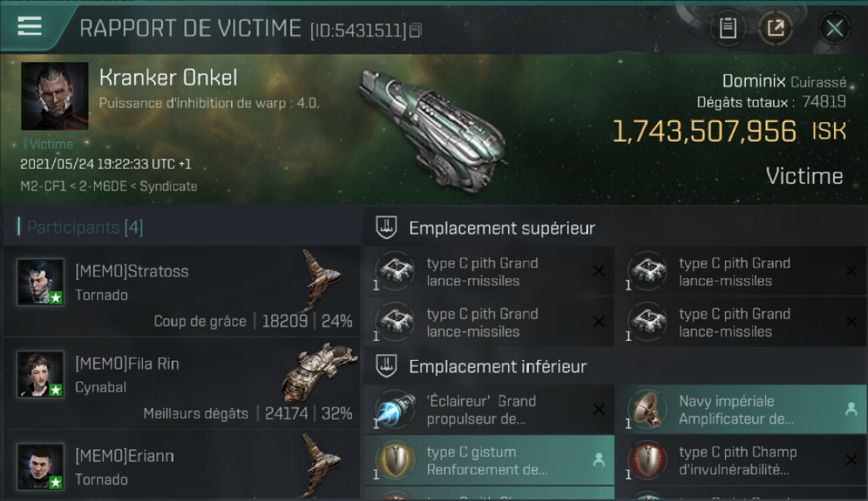Image resolution: width=868 pixels, height=501 pixels.
Task: Open the clipboard icon in header
Action: (x=728, y=28)
